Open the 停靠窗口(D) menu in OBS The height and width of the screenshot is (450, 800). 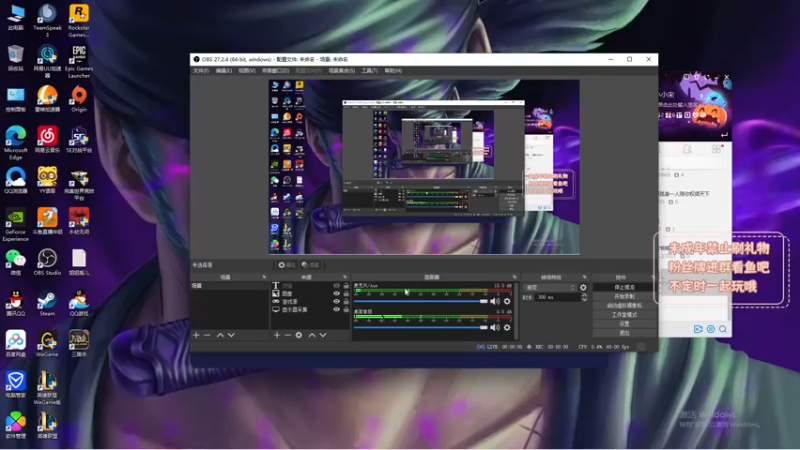tap(276, 71)
